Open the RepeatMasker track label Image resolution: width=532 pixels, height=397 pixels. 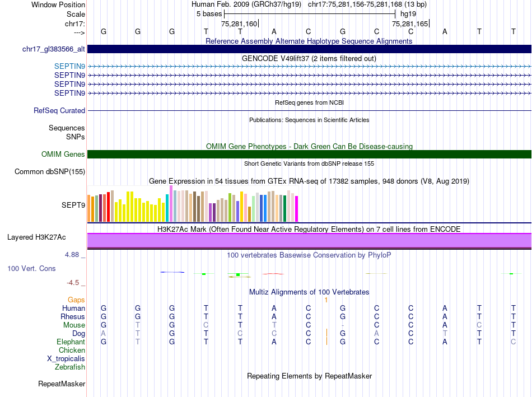click(x=62, y=384)
